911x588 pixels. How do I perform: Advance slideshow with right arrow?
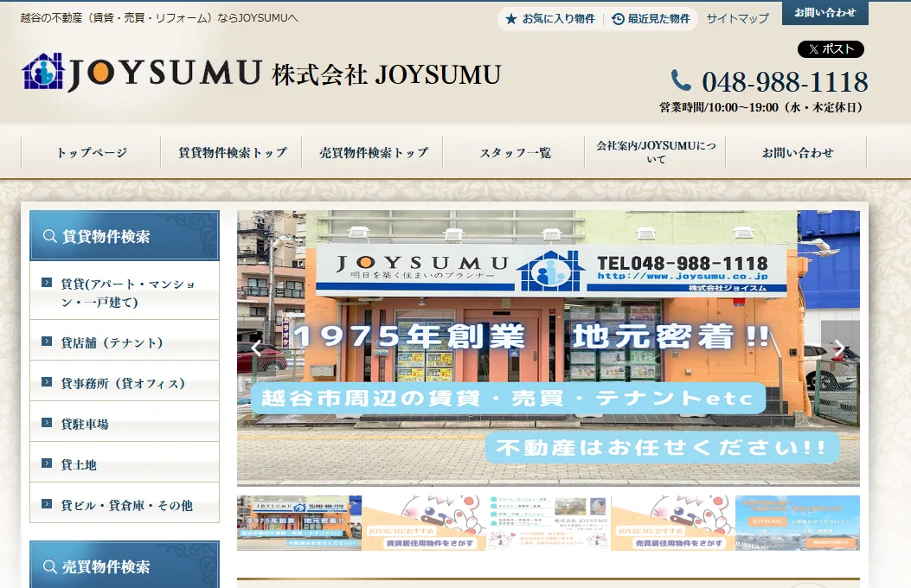[839, 348]
